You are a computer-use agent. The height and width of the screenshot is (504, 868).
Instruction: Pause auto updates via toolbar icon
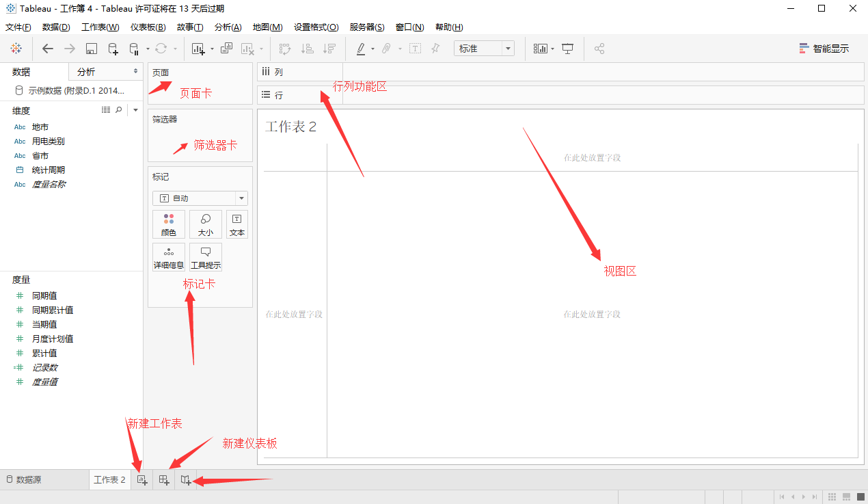[x=134, y=49]
